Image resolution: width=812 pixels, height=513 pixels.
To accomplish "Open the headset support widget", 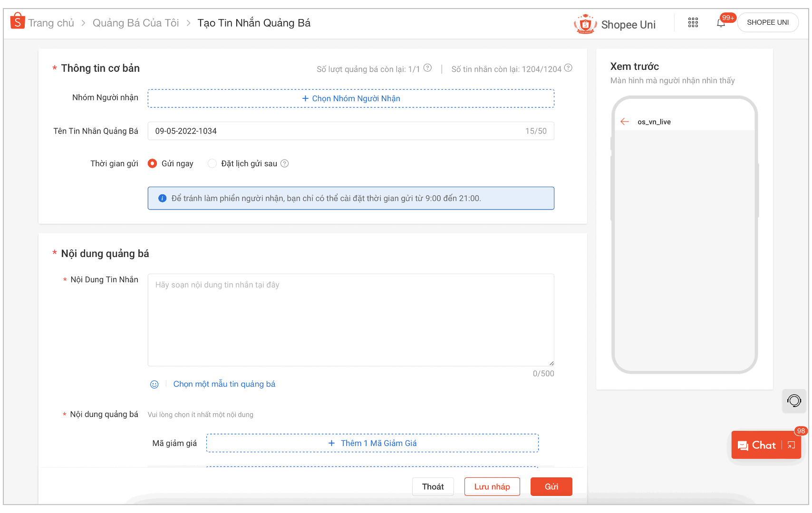I will (x=793, y=401).
